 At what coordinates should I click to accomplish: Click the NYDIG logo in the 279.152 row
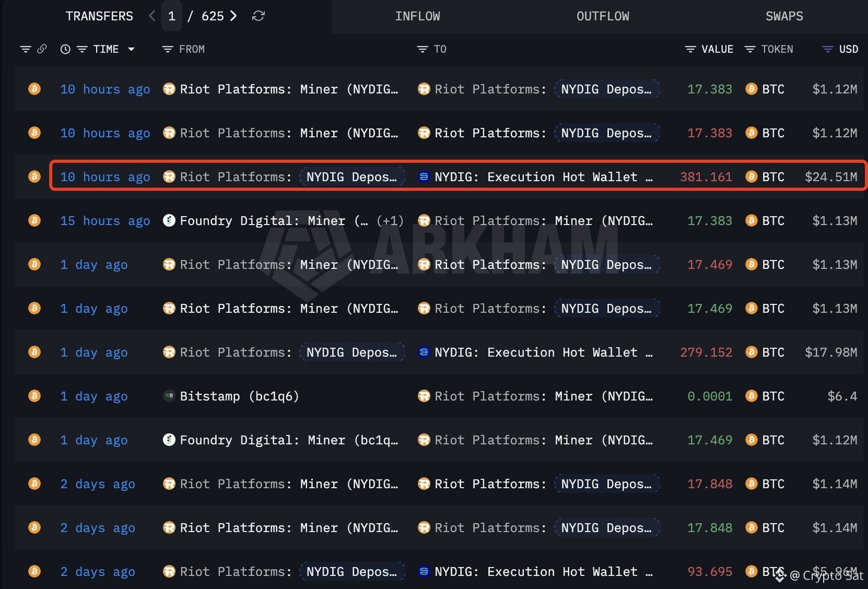424,352
